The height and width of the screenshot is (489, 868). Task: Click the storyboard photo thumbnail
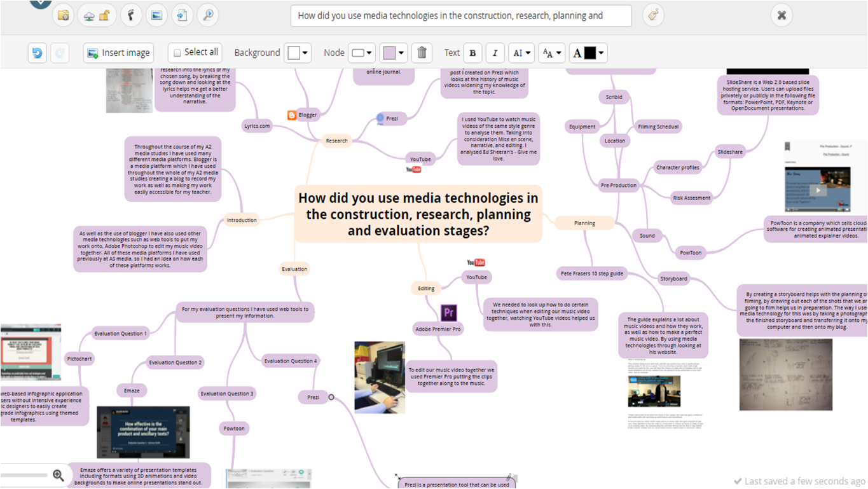coord(786,374)
